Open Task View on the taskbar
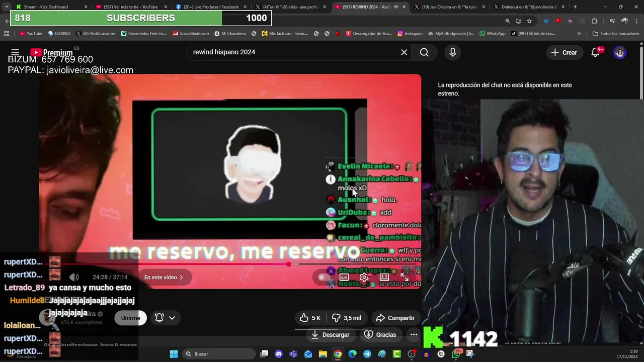Screen dimensions: 644x362 pyautogui.click(x=264, y=354)
